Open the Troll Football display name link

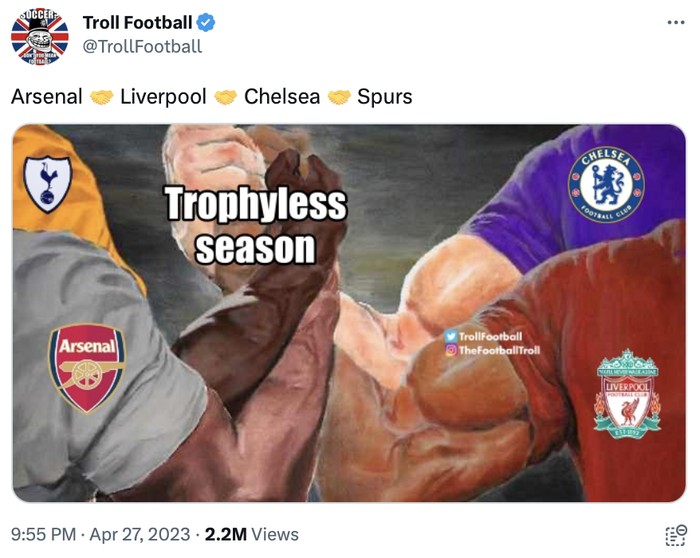pyautogui.click(x=137, y=23)
